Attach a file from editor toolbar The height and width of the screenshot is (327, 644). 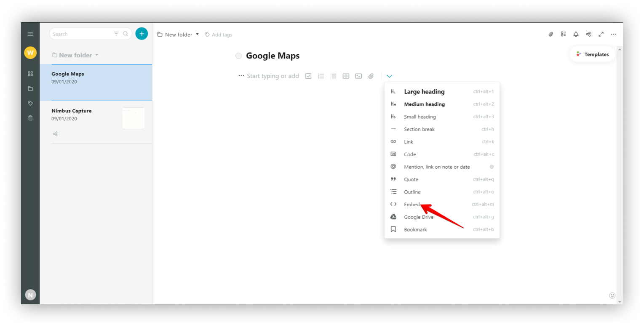[371, 76]
